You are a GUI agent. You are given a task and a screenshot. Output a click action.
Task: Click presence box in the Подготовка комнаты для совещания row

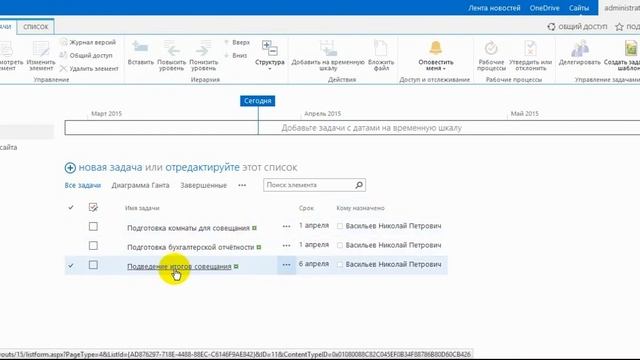[340, 226]
